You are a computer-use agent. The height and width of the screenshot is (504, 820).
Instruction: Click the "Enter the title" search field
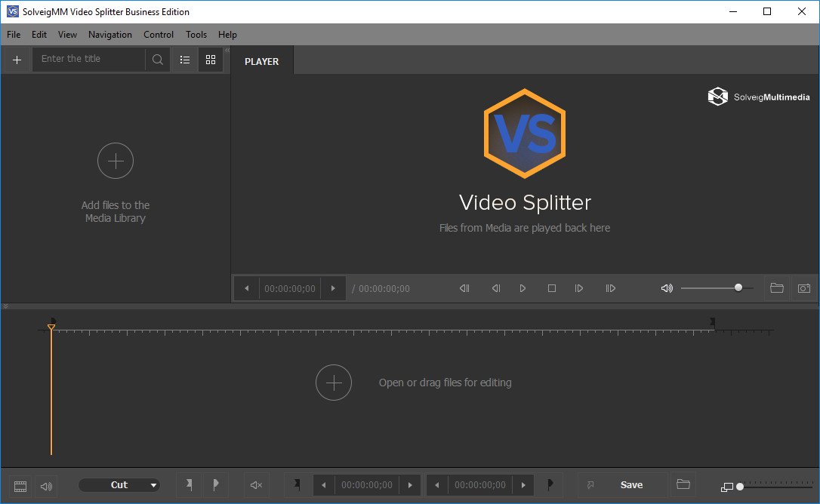pos(88,59)
